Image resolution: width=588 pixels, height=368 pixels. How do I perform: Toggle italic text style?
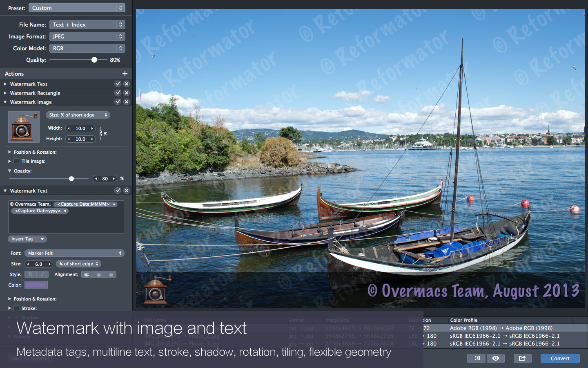tap(42, 274)
